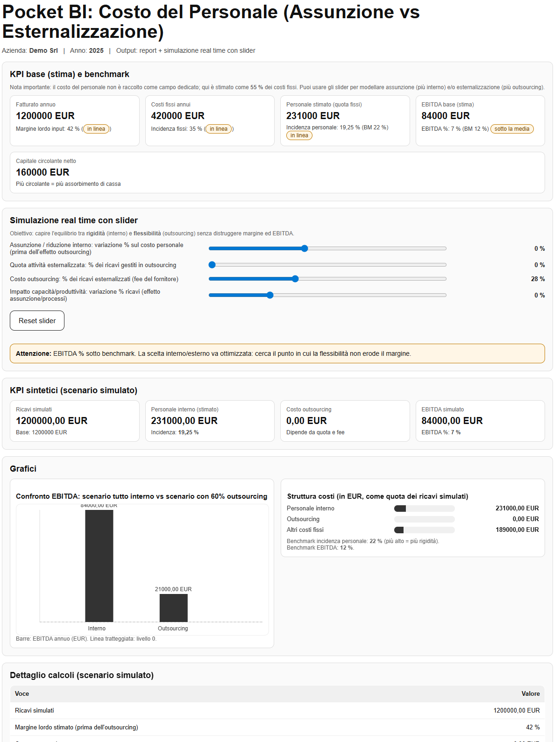
Task: Select the Costo outsourcing slider thumb
Action: [x=295, y=279]
